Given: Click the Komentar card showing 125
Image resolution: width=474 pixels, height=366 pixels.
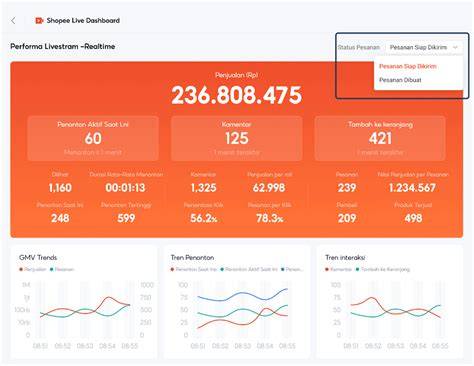Looking at the screenshot, I should (x=237, y=138).
